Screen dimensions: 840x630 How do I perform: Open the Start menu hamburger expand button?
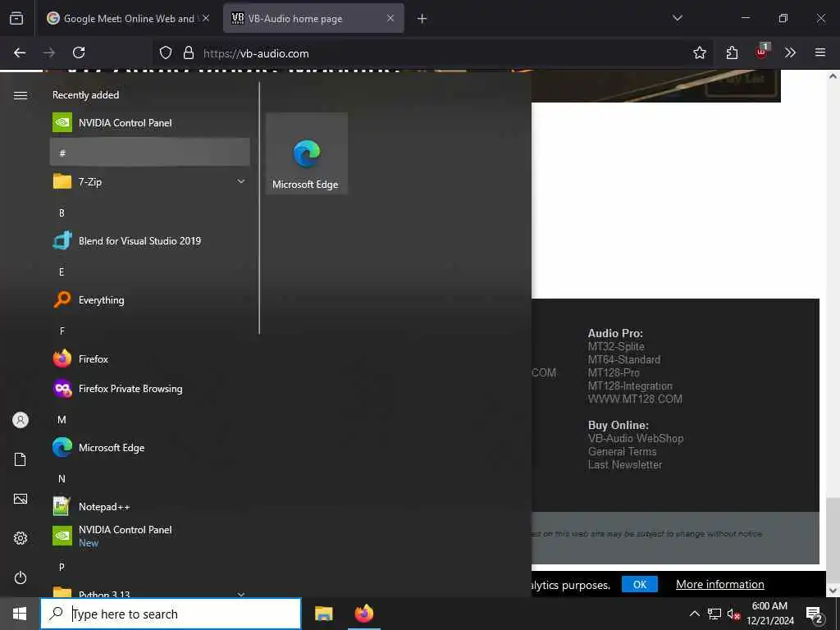pos(21,95)
